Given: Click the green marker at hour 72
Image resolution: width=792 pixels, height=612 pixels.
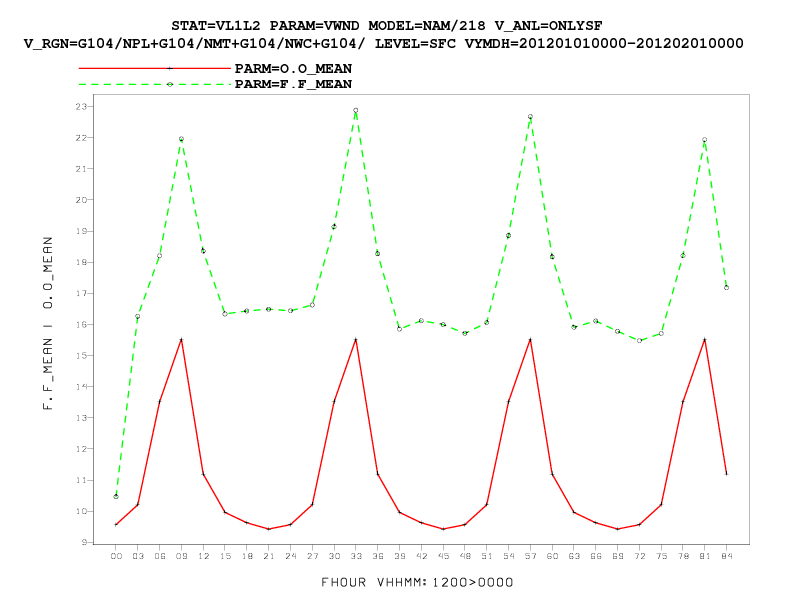Looking at the screenshot, I should tap(639, 340).
